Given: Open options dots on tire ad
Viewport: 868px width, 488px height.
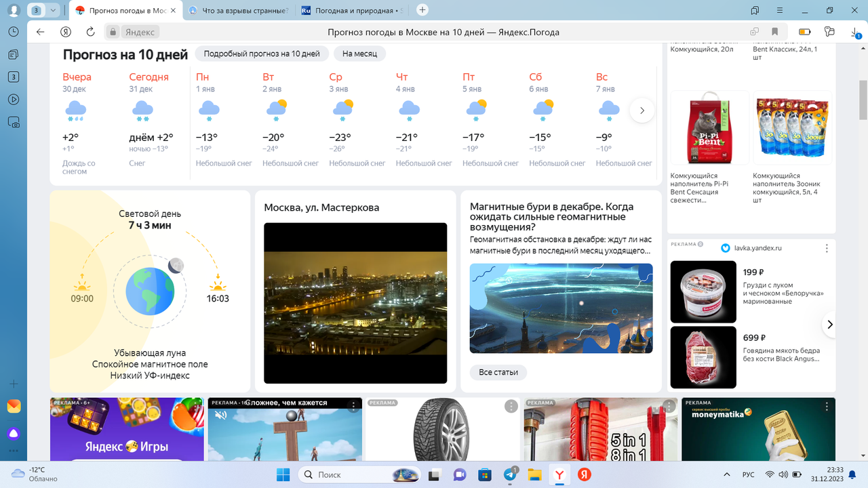Looking at the screenshot, I should tap(511, 406).
